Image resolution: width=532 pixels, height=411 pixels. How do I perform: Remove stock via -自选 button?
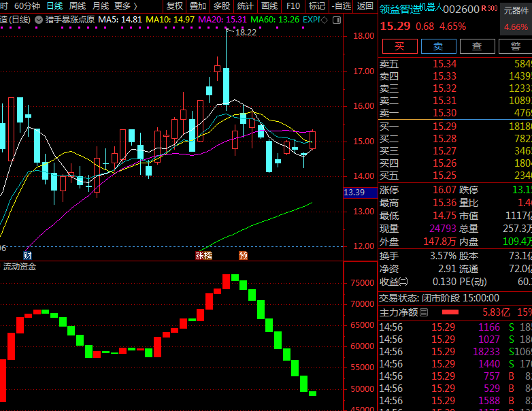(342, 6)
